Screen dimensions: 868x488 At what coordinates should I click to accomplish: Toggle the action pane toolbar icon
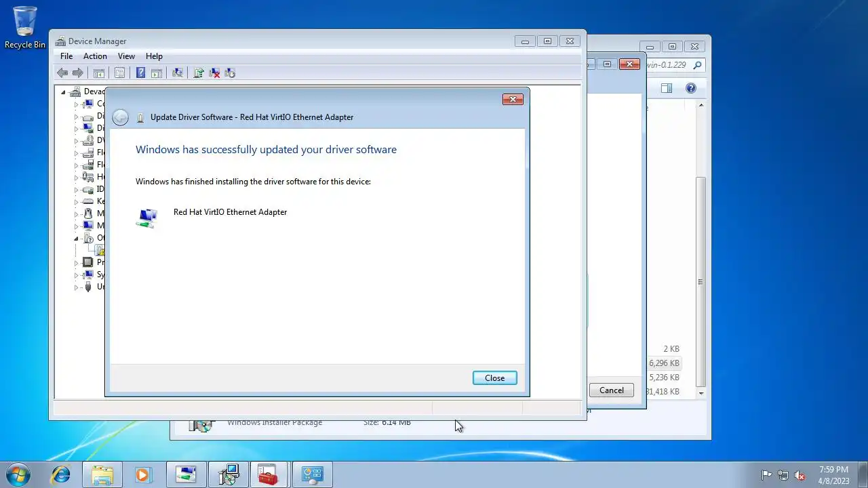click(156, 73)
